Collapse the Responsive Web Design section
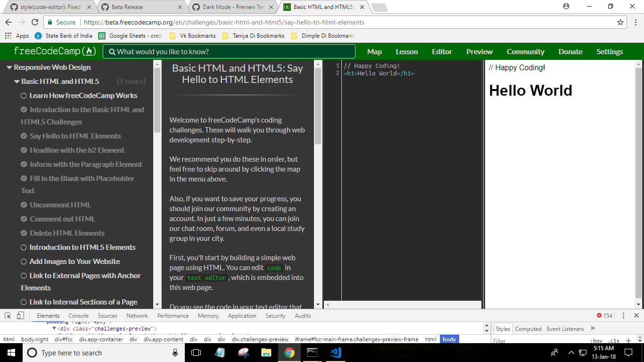The image size is (644, 362). point(9,67)
